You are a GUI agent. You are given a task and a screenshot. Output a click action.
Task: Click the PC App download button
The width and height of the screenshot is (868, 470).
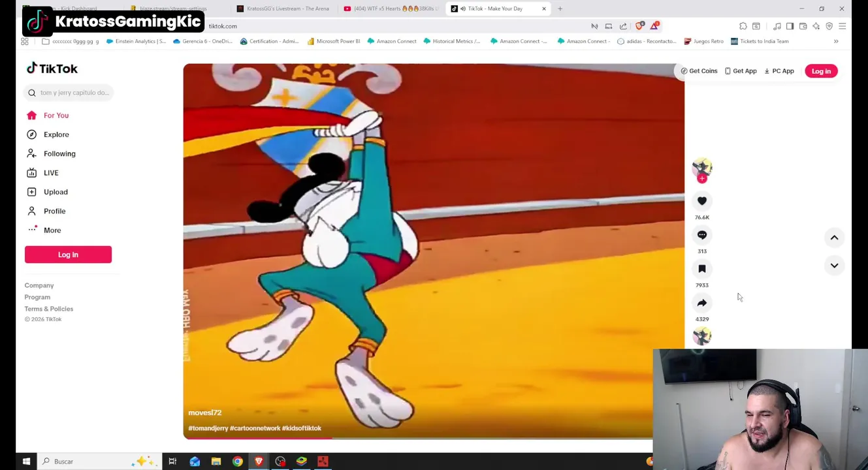point(779,71)
